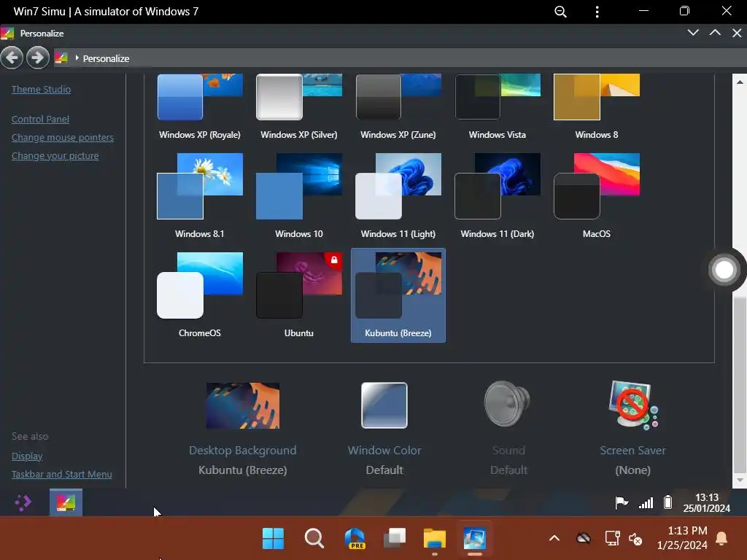The image size is (747, 560).
Task: Select the Windows XP (Royale) theme
Action: coord(200,107)
